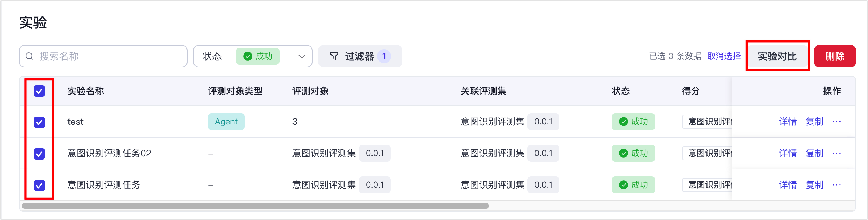
Task: Open the 过滤器 filter panel
Action: pyautogui.click(x=359, y=56)
